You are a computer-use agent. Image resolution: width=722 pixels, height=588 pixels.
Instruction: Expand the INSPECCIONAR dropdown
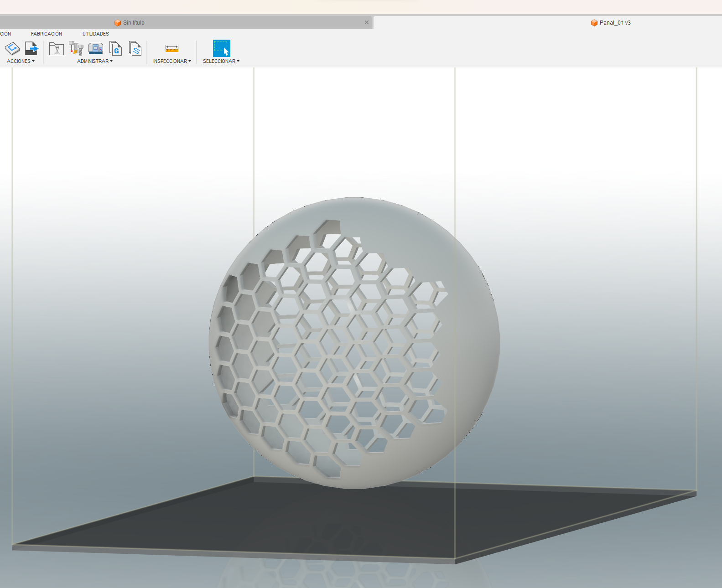pos(172,61)
